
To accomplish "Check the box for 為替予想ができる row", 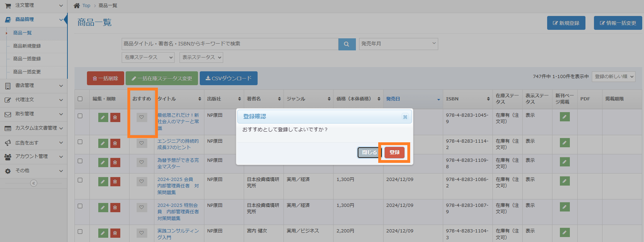I will click(x=80, y=161).
